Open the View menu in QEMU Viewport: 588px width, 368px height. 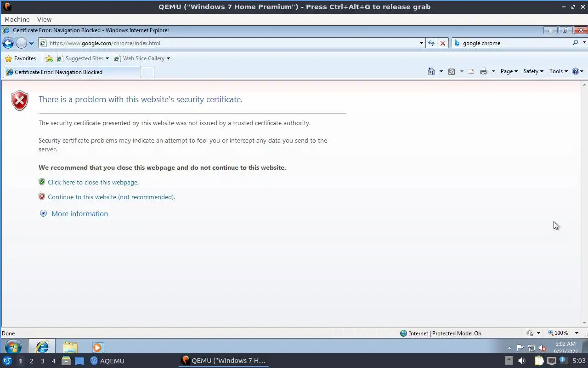coord(44,19)
